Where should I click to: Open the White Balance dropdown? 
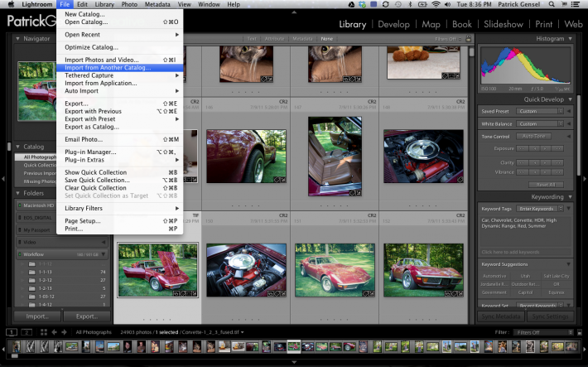pos(540,123)
